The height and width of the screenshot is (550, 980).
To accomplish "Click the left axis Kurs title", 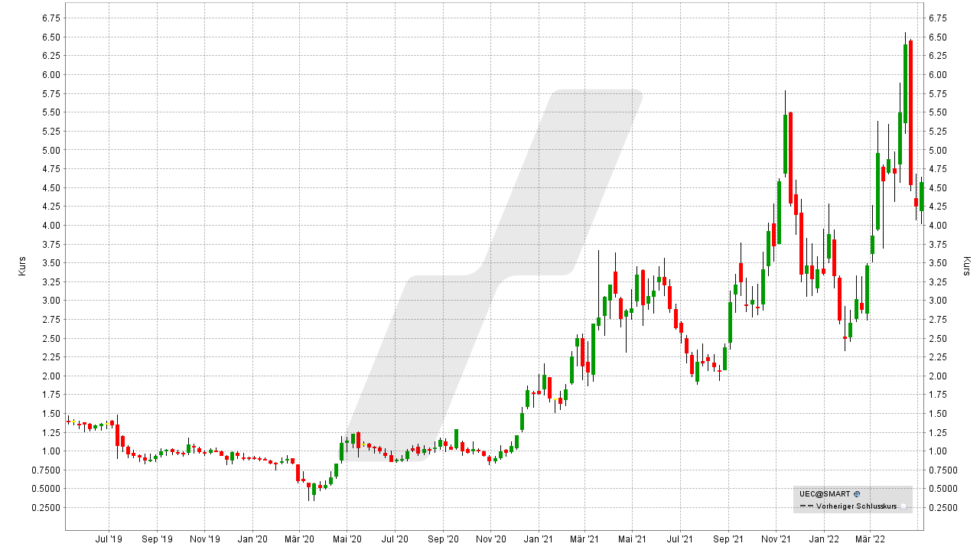I will point(21,265).
